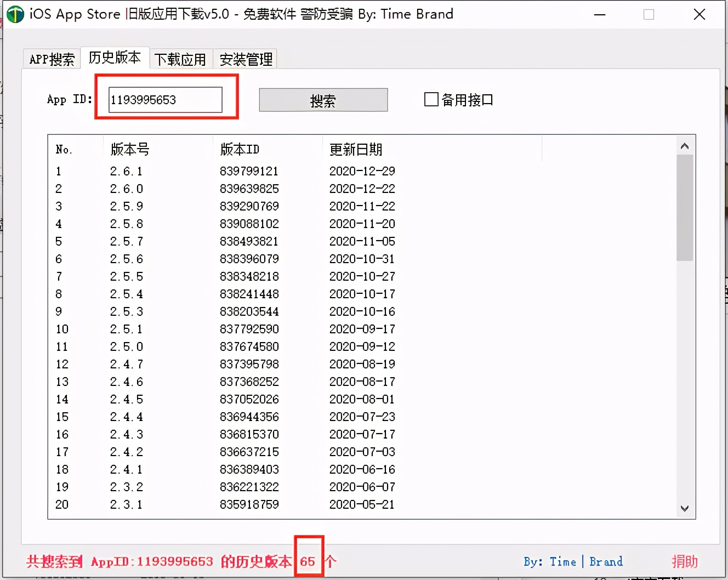728x580 pixels.
Task: Open the 捐助 donation link
Action: [x=684, y=561]
